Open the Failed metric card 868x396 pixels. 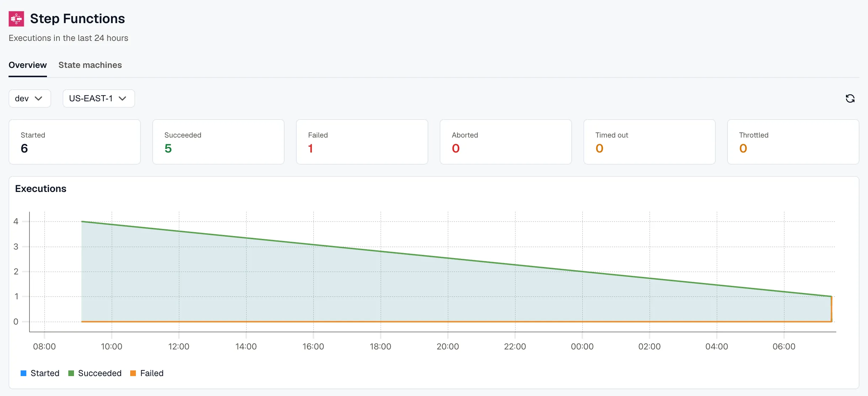pyautogui.click(x=362, y=142)
